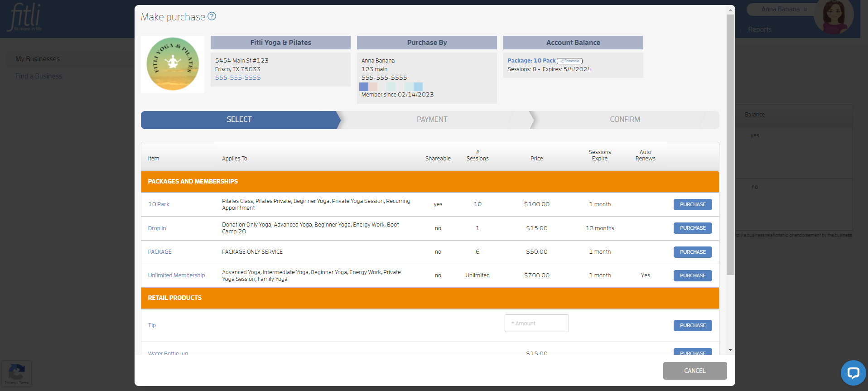Click the dialog scrollbar up arrow
Image resolution: width=868 pixels, height=391 pixels.
[730, 10]
